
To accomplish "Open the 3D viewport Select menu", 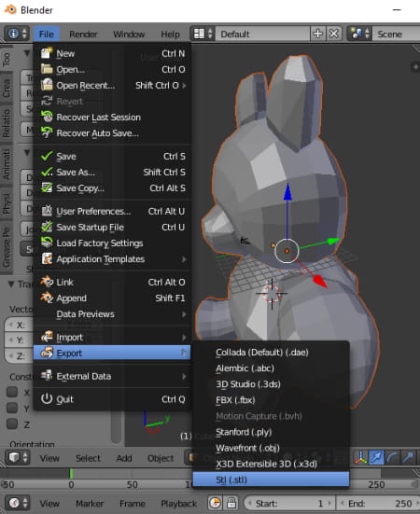I will (x=88, y=458).
